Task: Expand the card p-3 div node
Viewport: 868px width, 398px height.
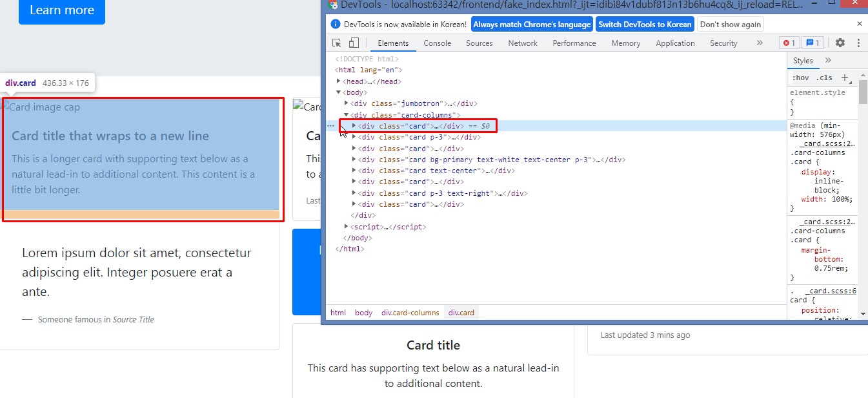Action: [x=354, y=137]
